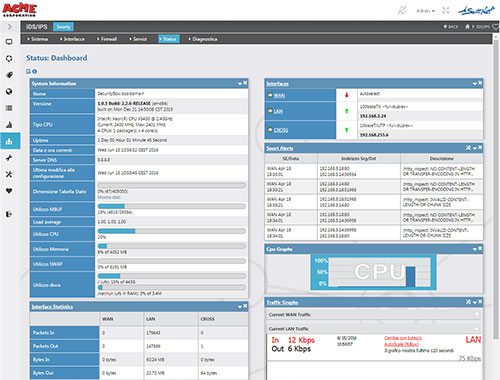The height and width of the screenshot is (380, 500).
Task: Collapse the Traffic Graphs panel
Action: [x=475, y=302]
